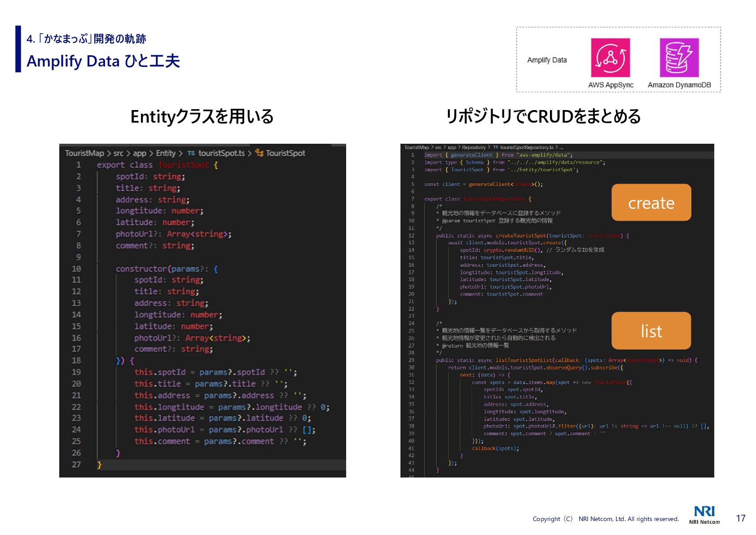The height and width of the screenshot is (535, 756).
Task: Click export class TouristSpotRepository line
Action: coord(478,199)
